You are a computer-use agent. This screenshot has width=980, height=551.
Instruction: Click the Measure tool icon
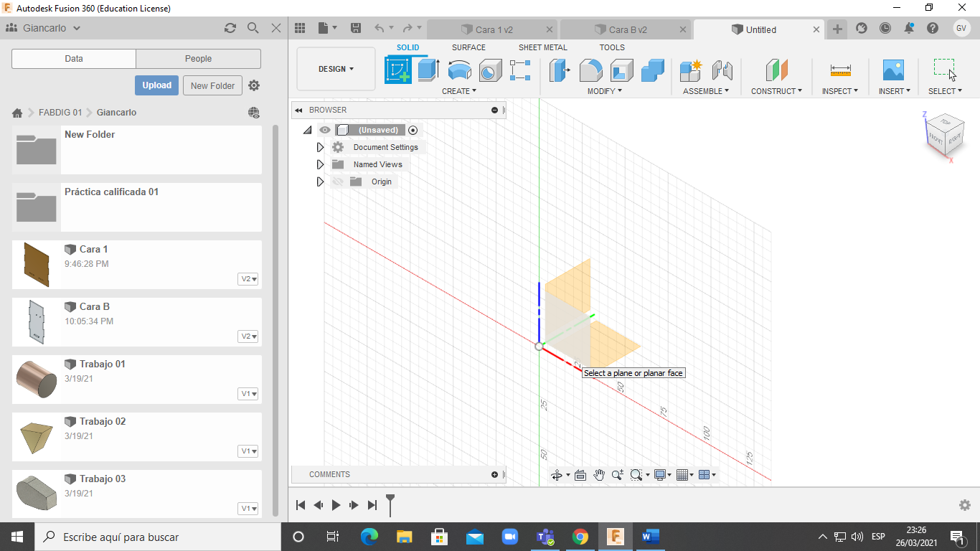tap(841, 70)
